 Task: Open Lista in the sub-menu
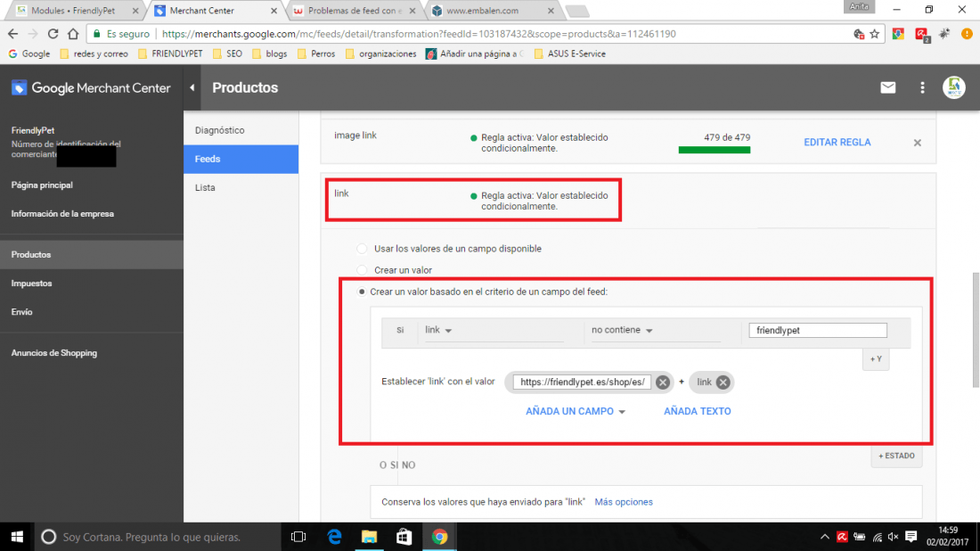click(x=241, y=187)
